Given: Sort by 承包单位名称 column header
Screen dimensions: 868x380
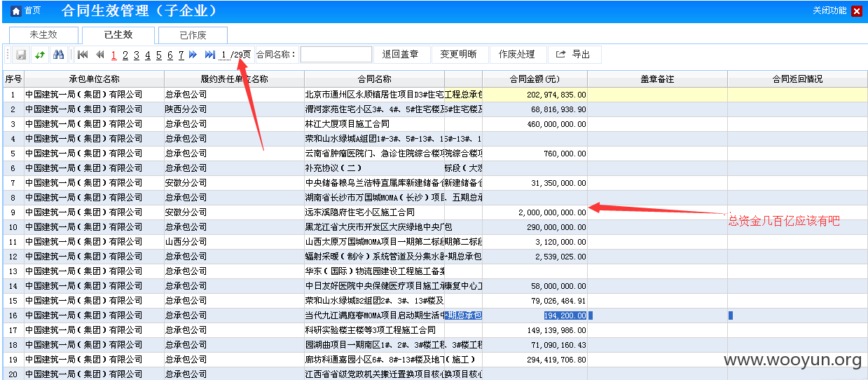Looking at the screenshot, I should [x=94, y=79].
